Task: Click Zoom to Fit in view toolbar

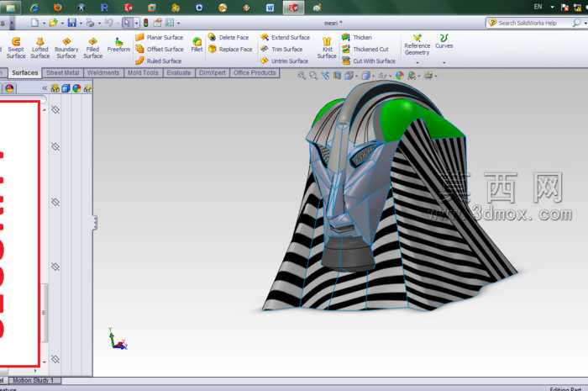Action: [x=302, y=76]
